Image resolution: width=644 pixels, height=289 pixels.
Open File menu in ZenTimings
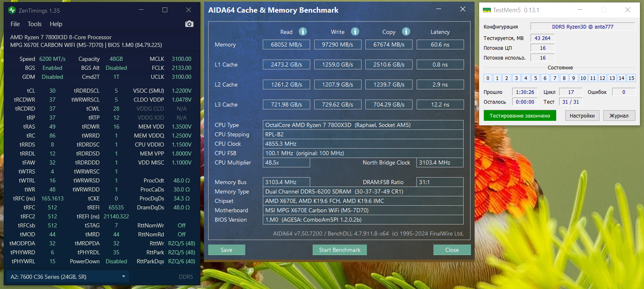tap(15, 24)
